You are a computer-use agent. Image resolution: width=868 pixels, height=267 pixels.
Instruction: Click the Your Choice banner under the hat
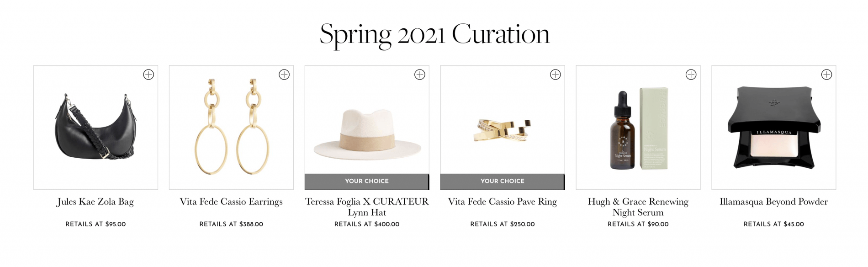pos(367,182)
